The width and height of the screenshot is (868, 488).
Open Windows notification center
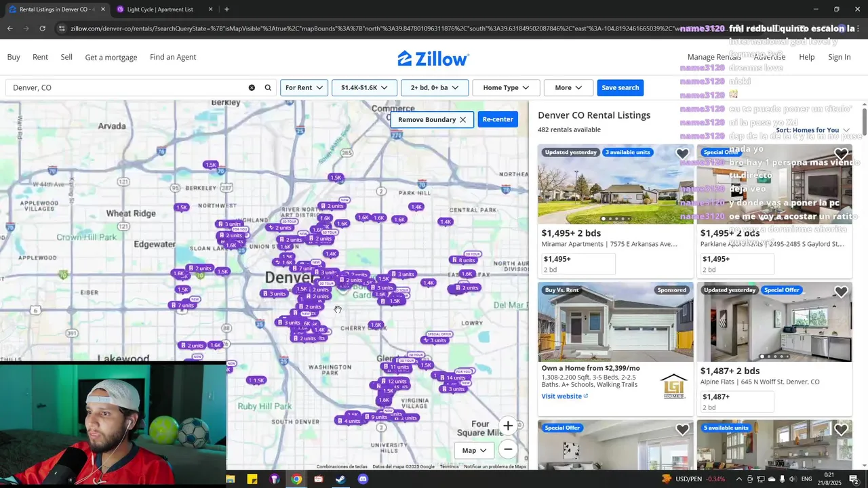coord(854,479)
